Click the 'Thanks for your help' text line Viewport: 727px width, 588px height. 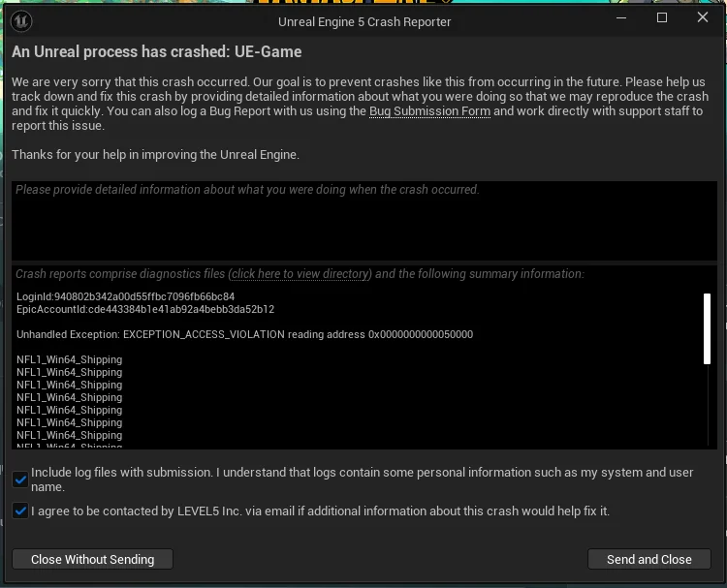[155, 154]
